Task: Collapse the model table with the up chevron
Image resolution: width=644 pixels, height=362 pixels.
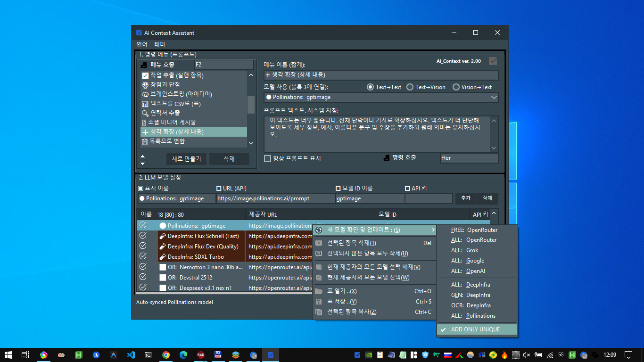Action: pos(494,213)
